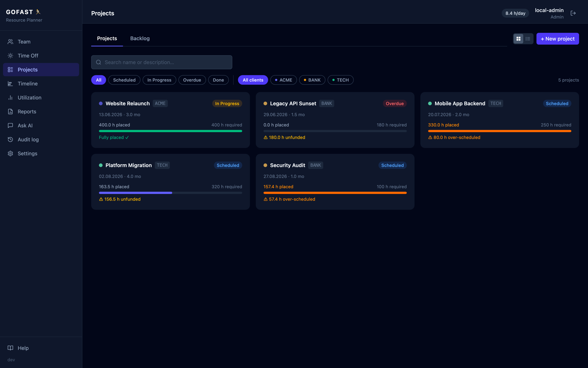Filter by TECH client
Viewport: 588px width, 368px height.
[x=340, y=80]
